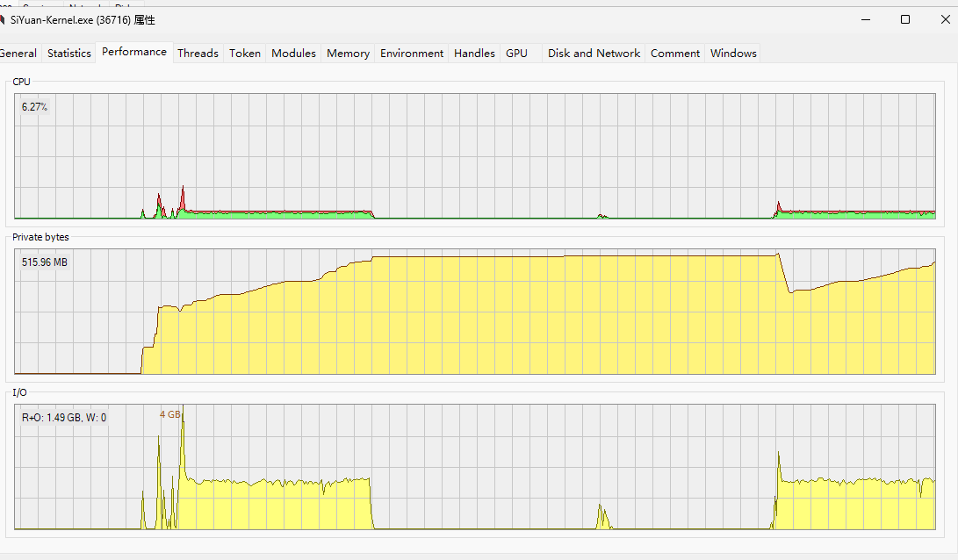Show the Windows tab
Screen dimensions: 958x560
[x=733, y=54]
